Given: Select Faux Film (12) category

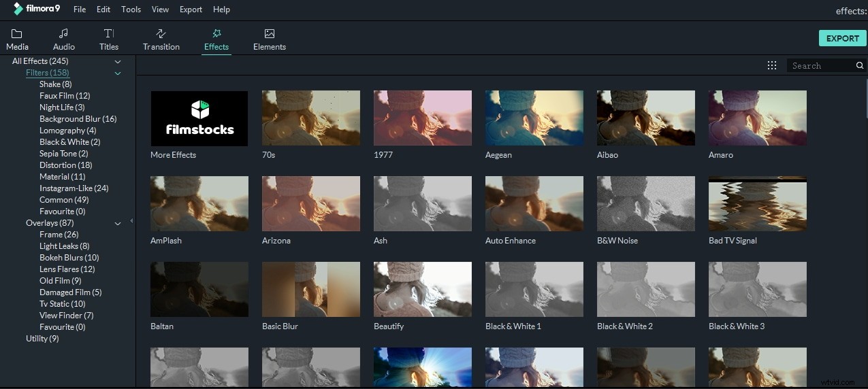Looking at the screenshot, I should (x=65, y=96).
